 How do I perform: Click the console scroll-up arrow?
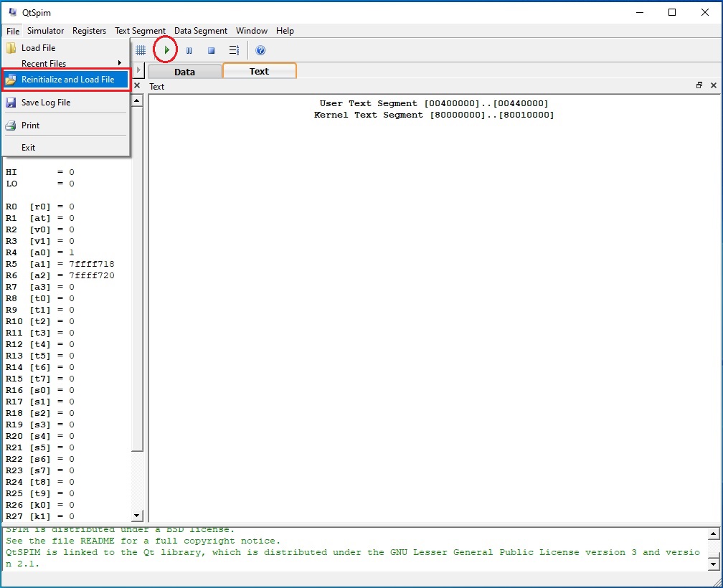click(713, 534)
